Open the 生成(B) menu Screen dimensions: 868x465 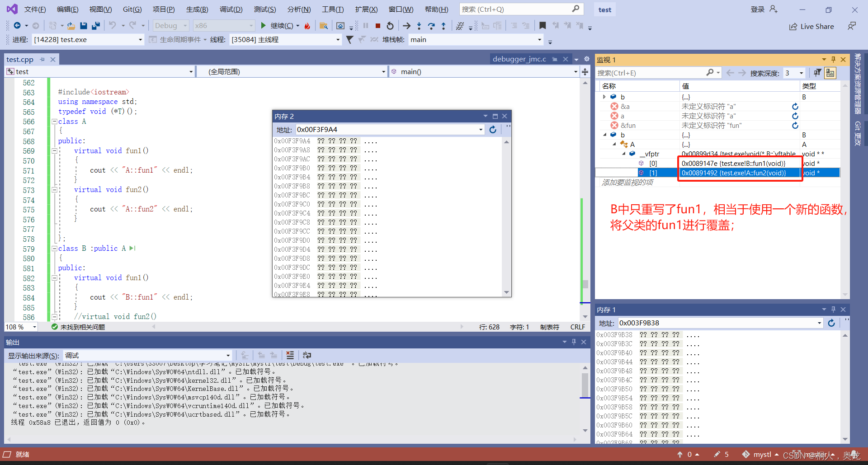click(197, 9)
